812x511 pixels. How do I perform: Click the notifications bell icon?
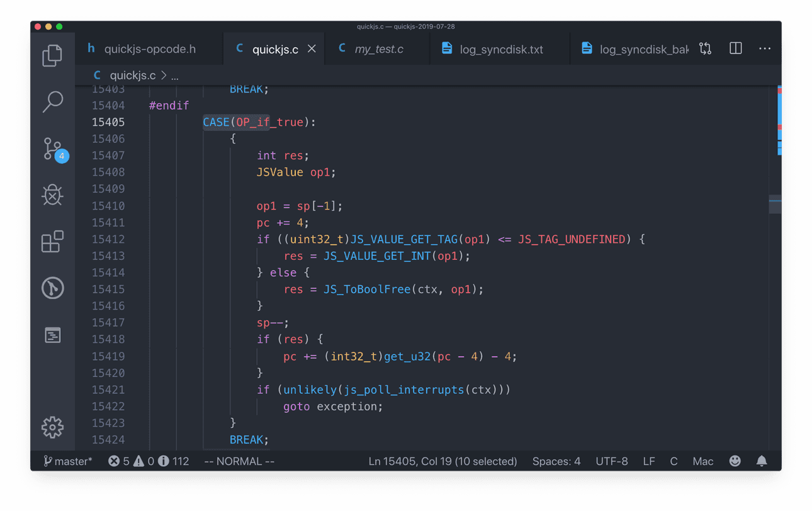[x=762, y=461]
